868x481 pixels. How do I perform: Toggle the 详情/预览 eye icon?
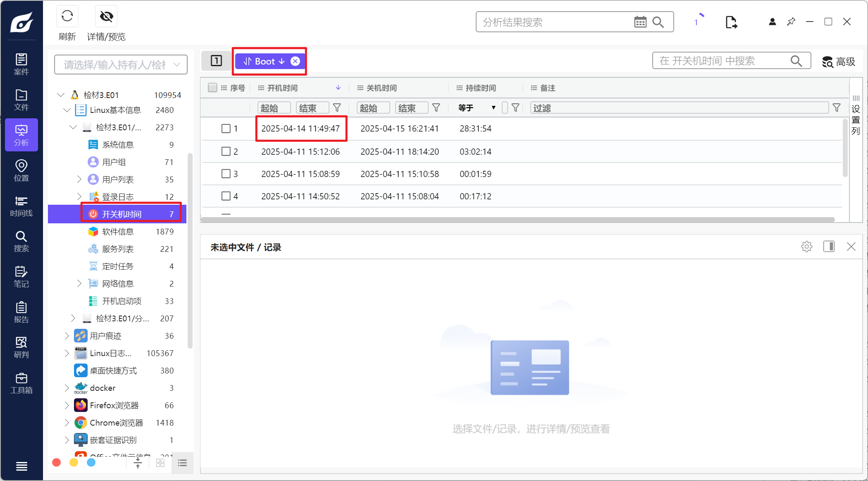[x=106, y=17]
